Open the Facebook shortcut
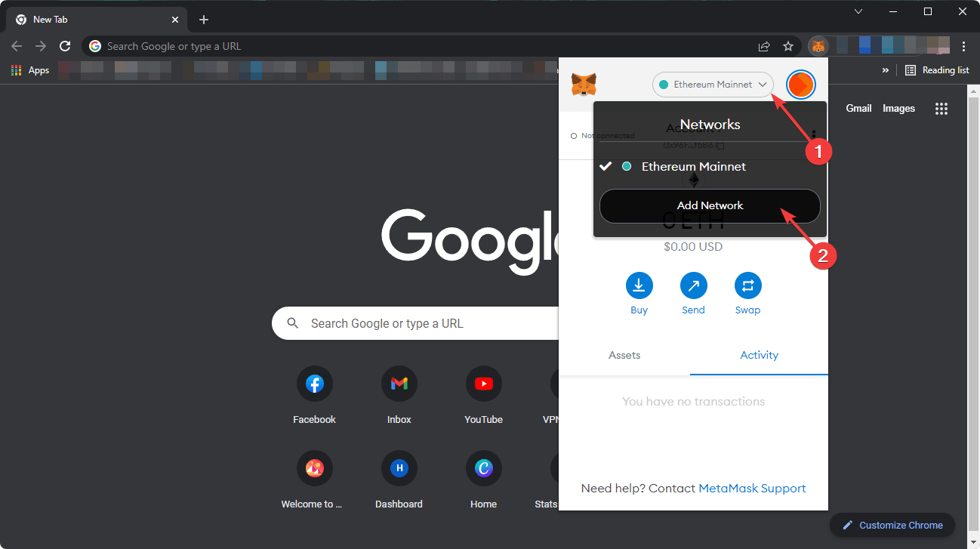980x549 pixels. pos(315,396)
